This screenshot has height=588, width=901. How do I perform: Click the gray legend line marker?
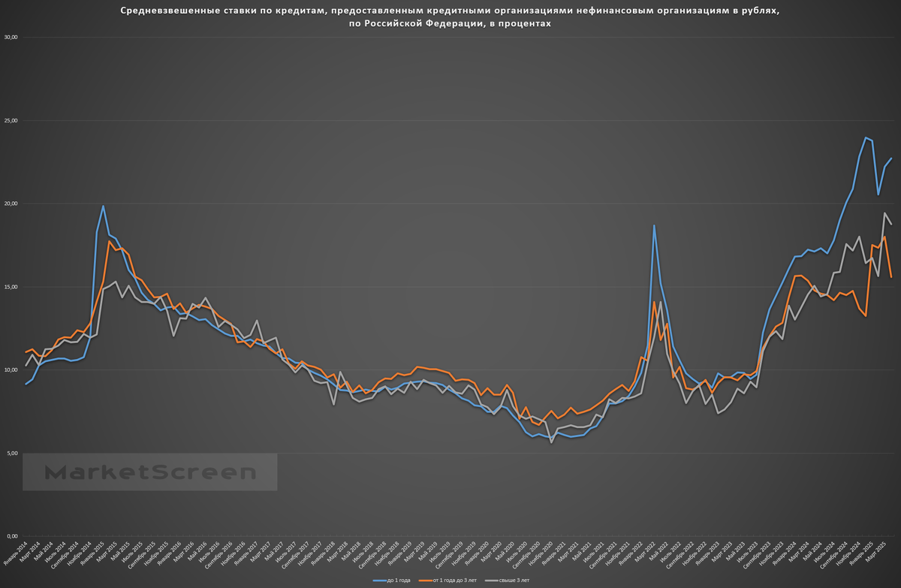pyautogui.click(x=490, y=580)
